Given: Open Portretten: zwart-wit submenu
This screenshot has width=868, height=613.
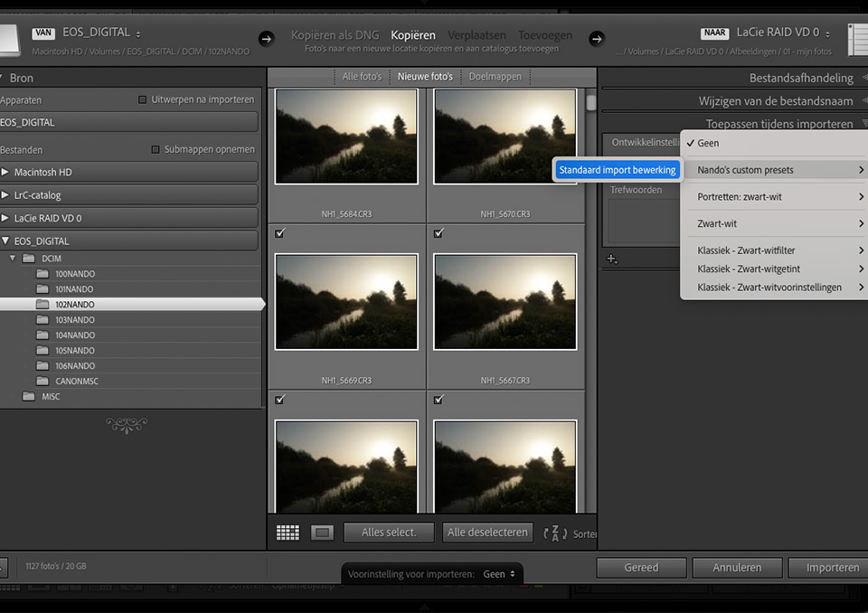Looking at the screenshot, I should 775,196.
